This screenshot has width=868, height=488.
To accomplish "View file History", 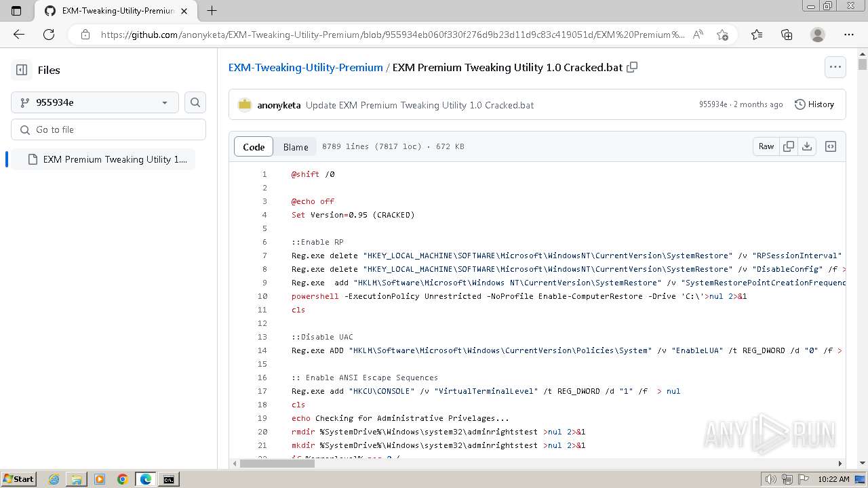I will [814, 104].
